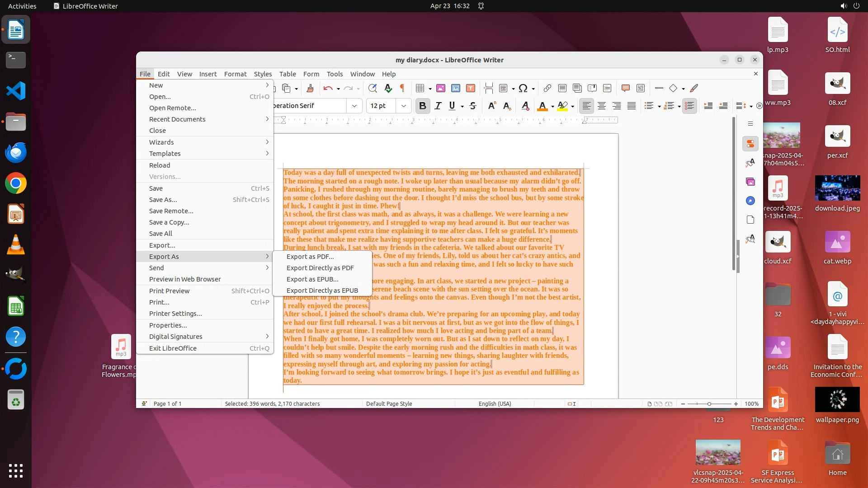This screenshot has height=488, width=868.
Task: Toggle Italic formatting
Action: pyautogui.click(x=438, y=106)
